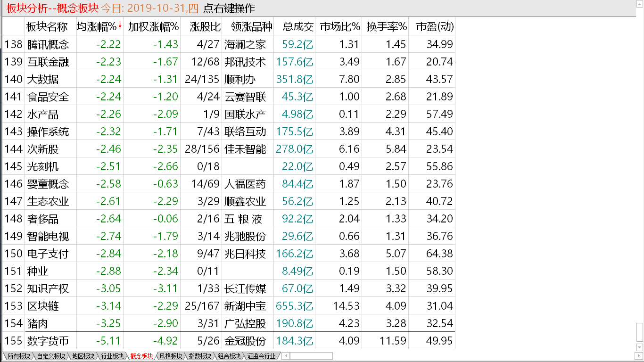Select the 组合板块 tab

tap(229, 356)
